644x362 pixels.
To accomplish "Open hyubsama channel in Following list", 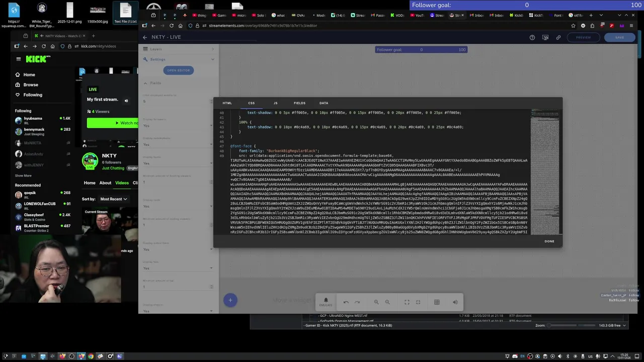I will coord(43,120).
